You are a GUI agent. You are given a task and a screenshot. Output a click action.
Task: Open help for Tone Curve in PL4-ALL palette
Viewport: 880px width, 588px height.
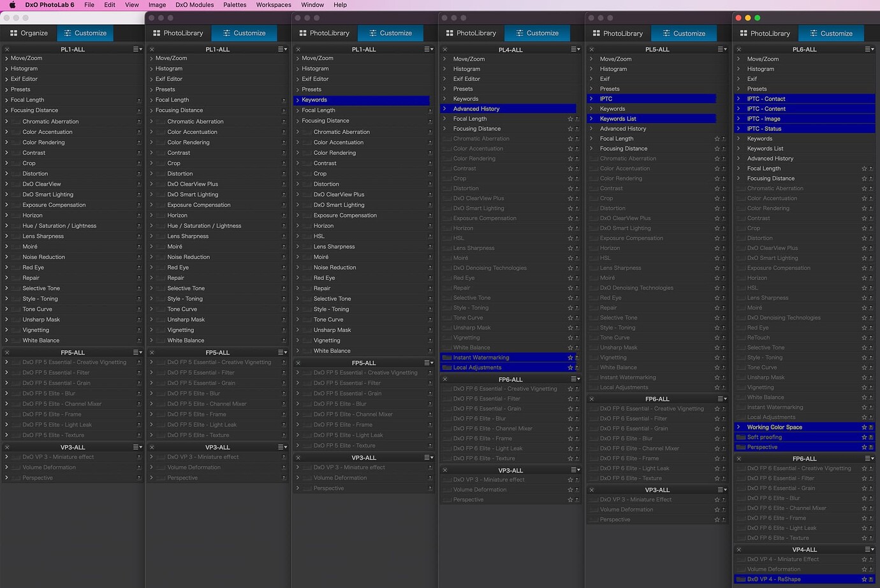[x=577, y=318]
